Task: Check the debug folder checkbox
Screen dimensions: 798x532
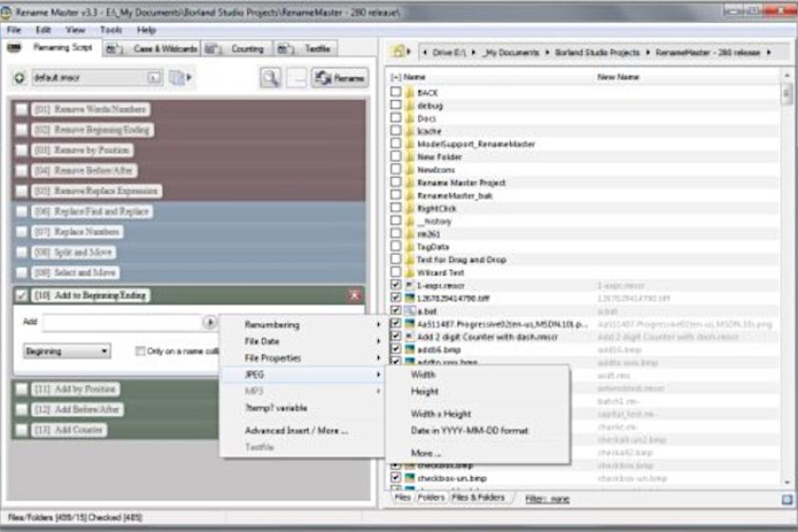Action: 395,104
